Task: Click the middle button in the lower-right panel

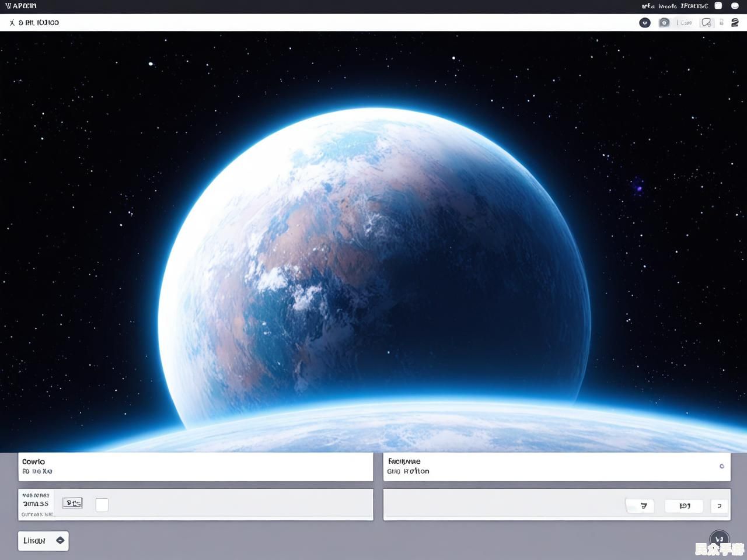Action: (684, 506)
